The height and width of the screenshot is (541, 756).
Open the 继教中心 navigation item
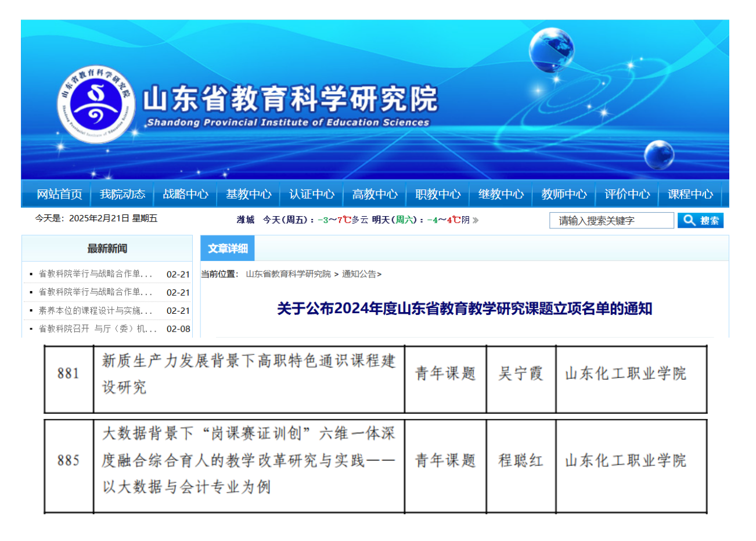[x=501, y=194]
